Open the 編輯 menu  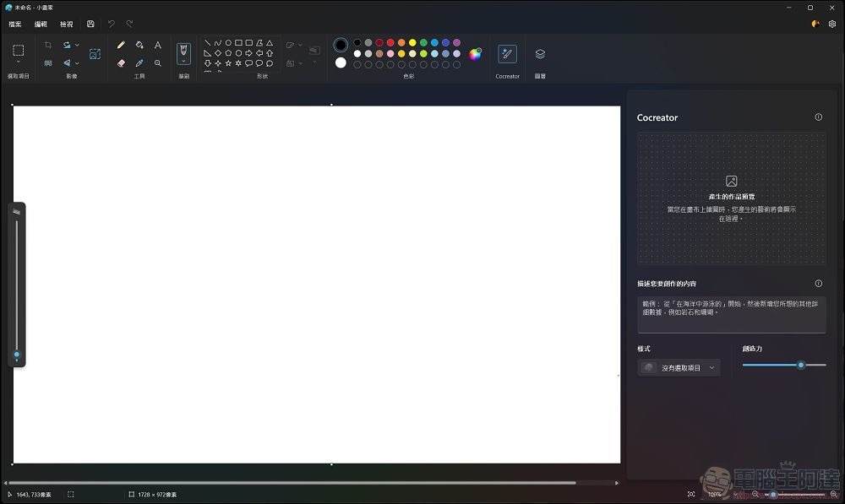pos(41,24)
